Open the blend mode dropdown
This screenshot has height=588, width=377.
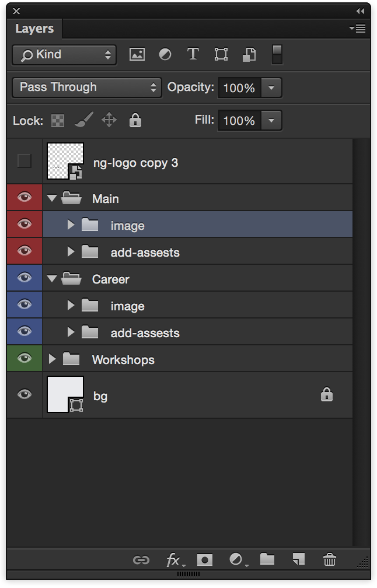(x=86, y=87)
